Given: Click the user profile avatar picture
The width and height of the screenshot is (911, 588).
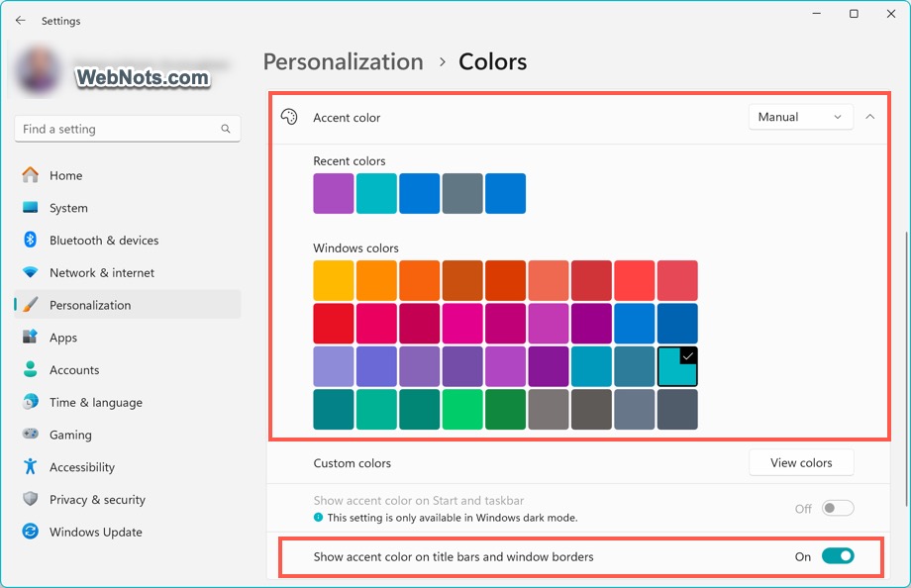Looking at the screenshot, I should coord(37,71).
